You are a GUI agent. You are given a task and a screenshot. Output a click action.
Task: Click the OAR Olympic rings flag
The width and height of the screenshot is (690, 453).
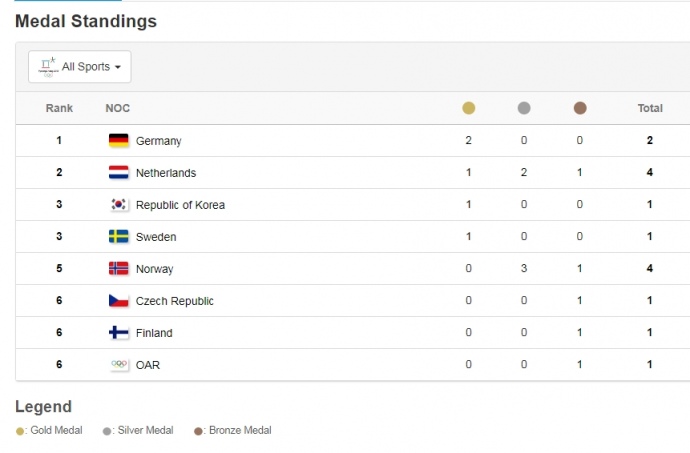coord(118,365)
